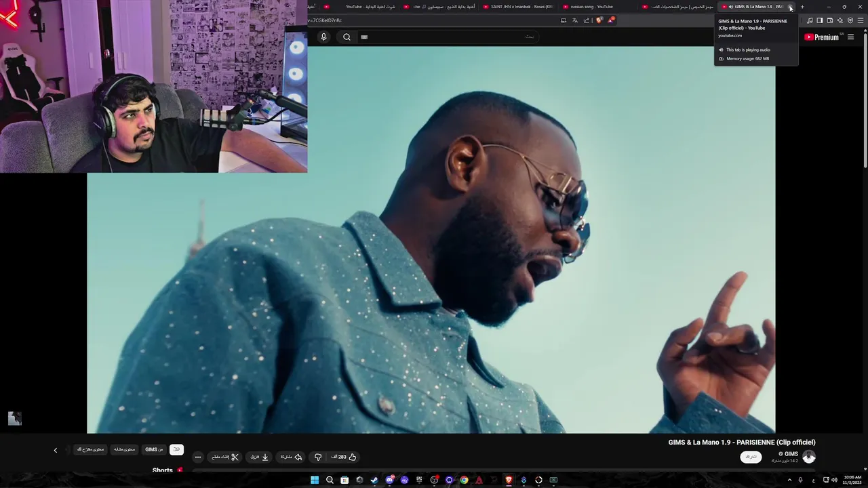Like the video with 283K thumbs up
This screenshot has width=868, height=488.
coord(344,457)
